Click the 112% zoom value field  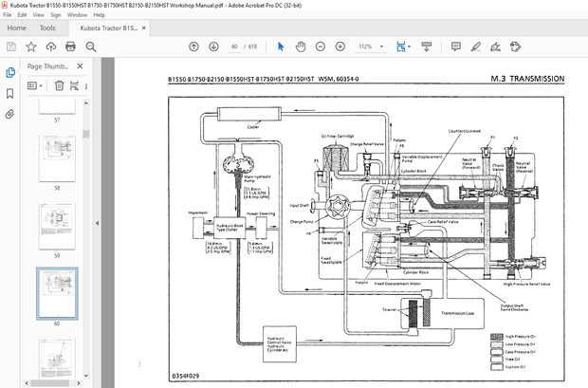click(x=365, y=46)
